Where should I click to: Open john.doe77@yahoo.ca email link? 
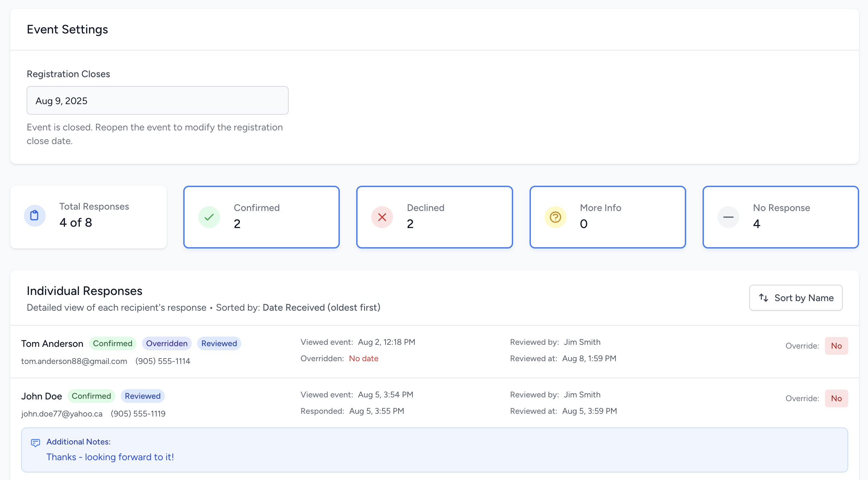click(x=62, y=413)
